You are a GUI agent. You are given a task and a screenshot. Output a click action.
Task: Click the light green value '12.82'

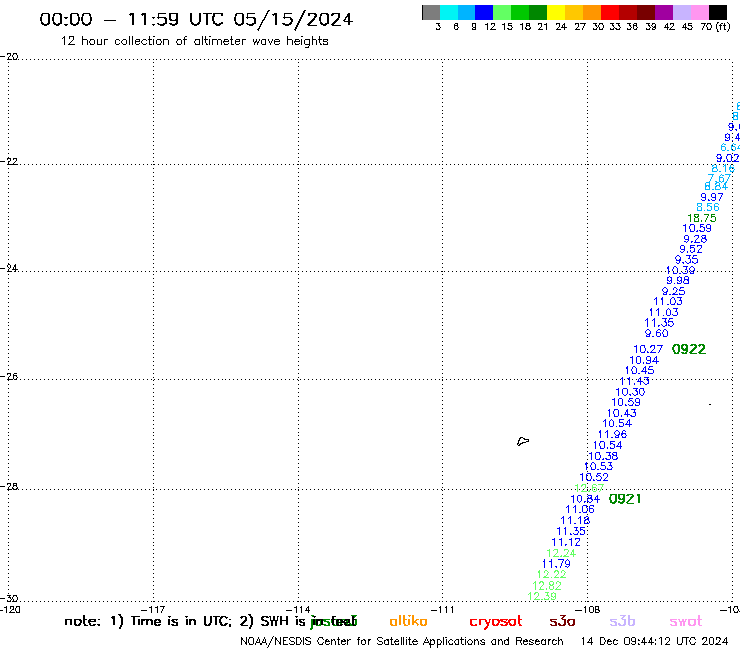(547, 586)
